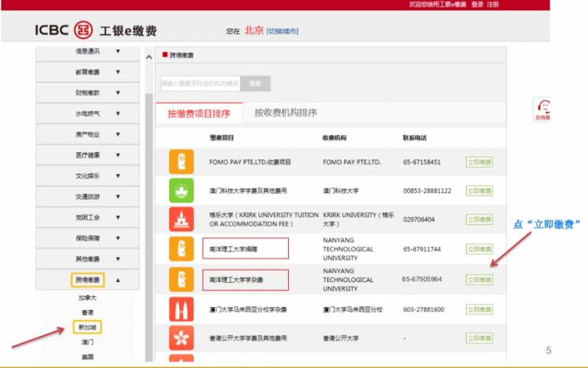Click the payment item search input field

point(200,84)
